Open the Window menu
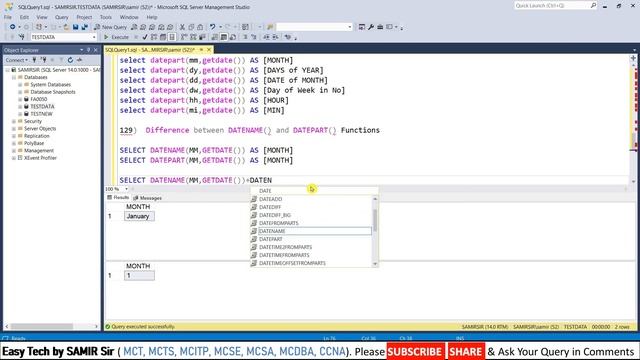Image resolution: width=640 pixels, height=360 pixels. [129, 17]
